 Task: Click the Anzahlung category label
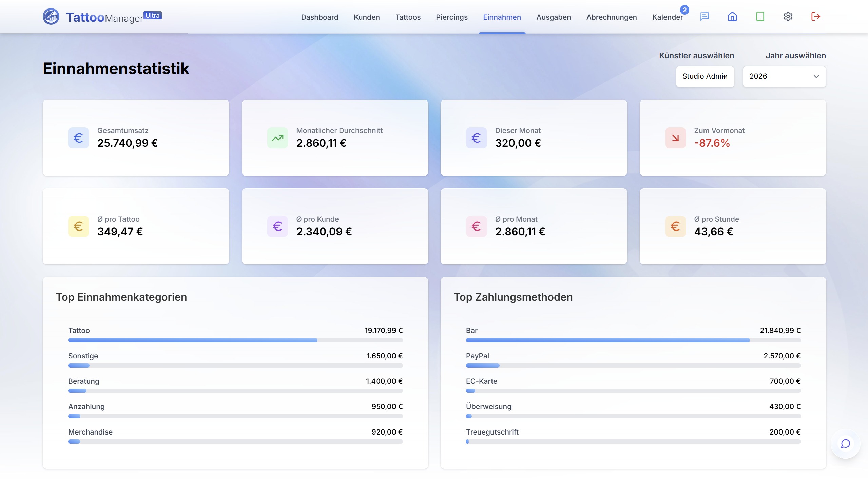[86, 406]
